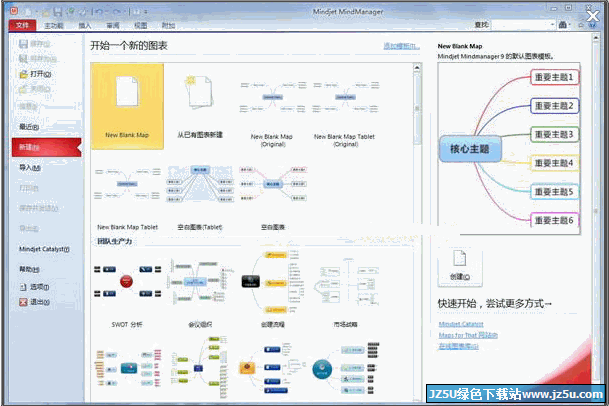The image size is (609, 406).
Task: Click the 重要主题3 topic in preview
Action: point(554,134)
